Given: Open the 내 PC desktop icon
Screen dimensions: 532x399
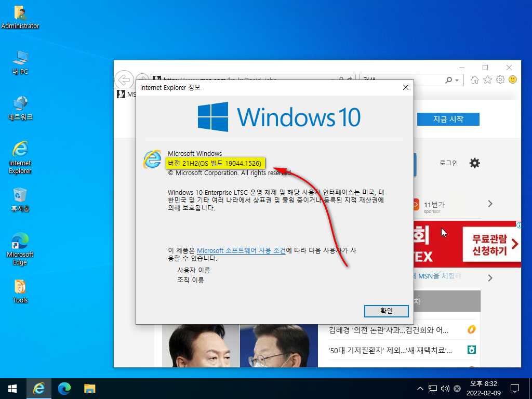Looking at the screenshot, I should point(20,63).
